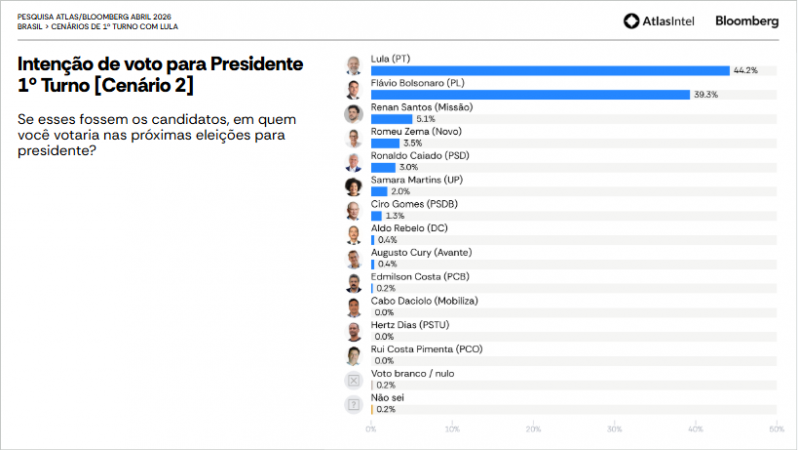Click the Não sei question mark icon
This screenshot has width=798, height=450.
tap(353, 404)
